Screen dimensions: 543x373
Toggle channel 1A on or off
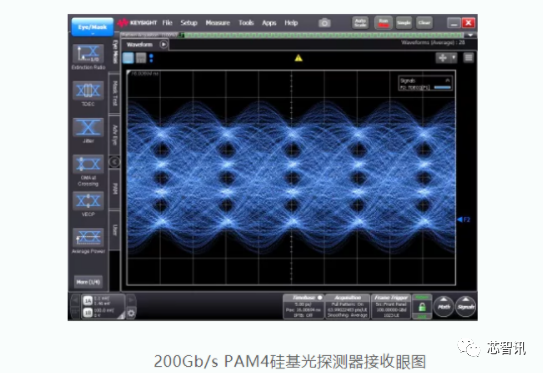click(88, 301)
